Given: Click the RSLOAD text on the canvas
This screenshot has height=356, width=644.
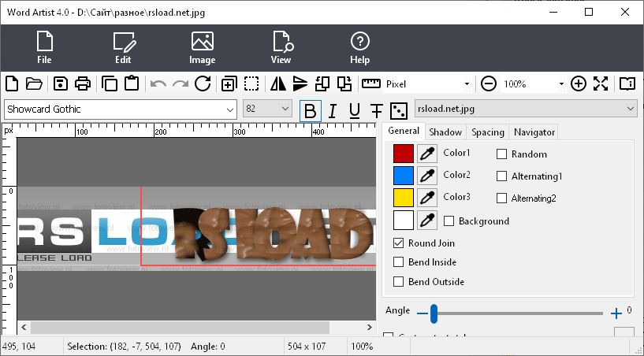Looking at the screenshot, I should 273,234.
